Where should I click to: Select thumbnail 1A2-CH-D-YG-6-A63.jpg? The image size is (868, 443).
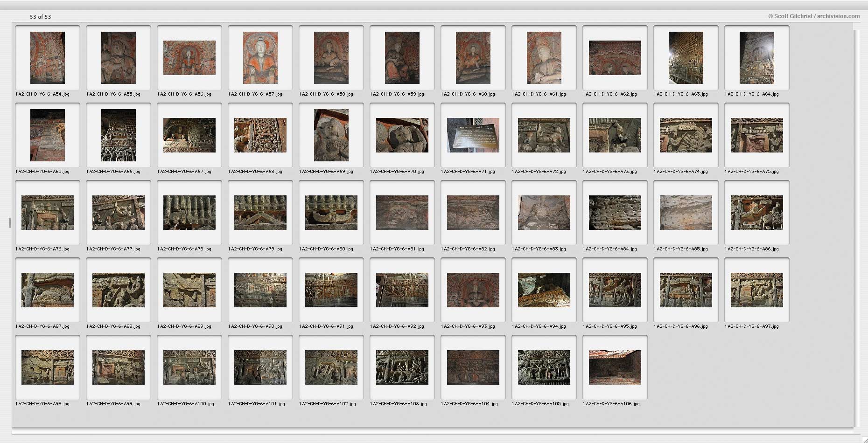686,58
